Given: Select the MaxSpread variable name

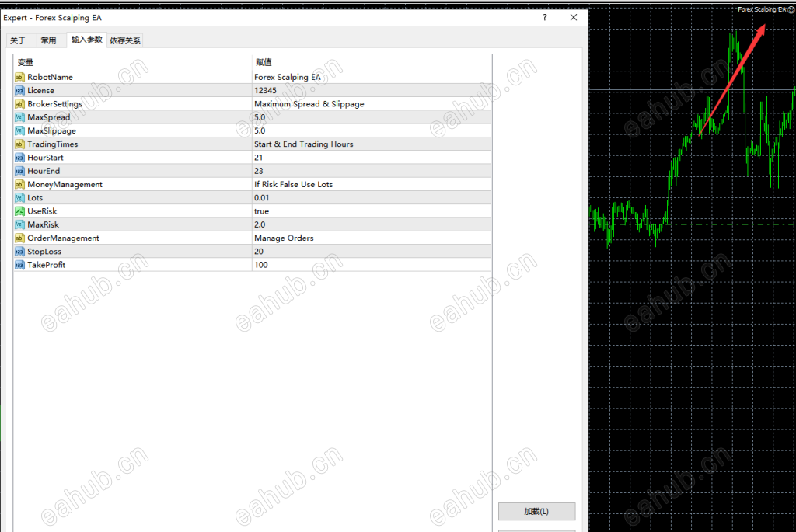Looking at the screenshot, I should pos(49,117).
